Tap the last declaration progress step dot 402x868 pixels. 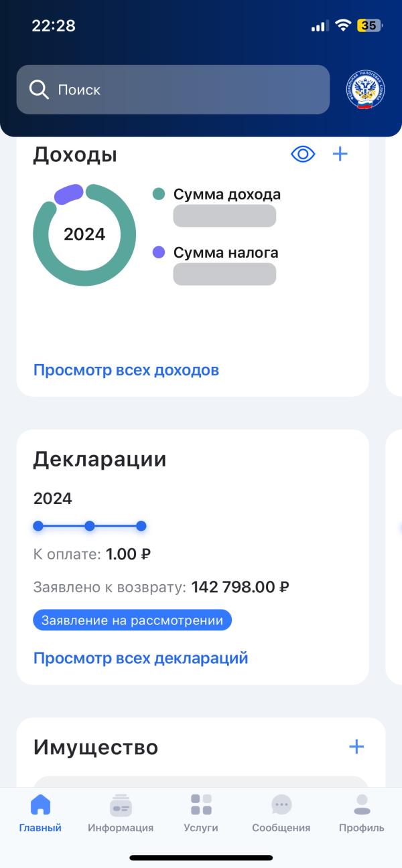click(x=141, y=526)
